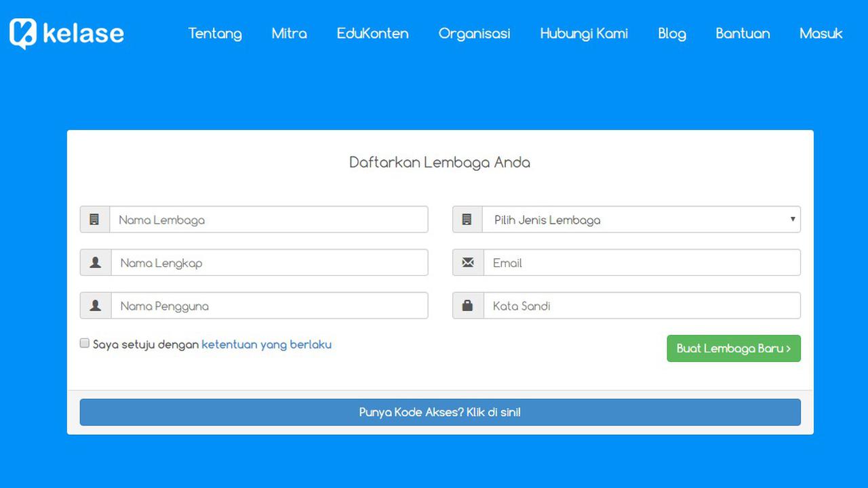Click the building icon beside Pilih Jenis Lembaga
The width and height of the screenshot is (868, 488).
pyautogui.click(x=467, y=219)
